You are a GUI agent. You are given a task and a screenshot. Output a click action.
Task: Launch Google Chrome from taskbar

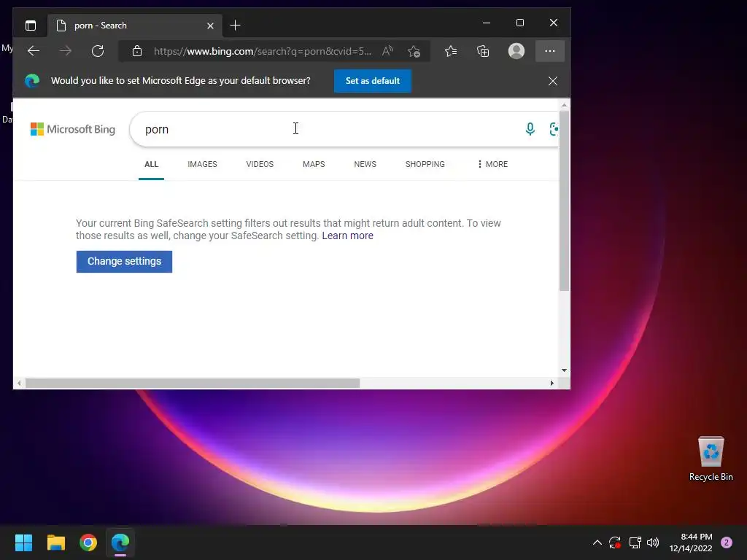pos(88,542)
